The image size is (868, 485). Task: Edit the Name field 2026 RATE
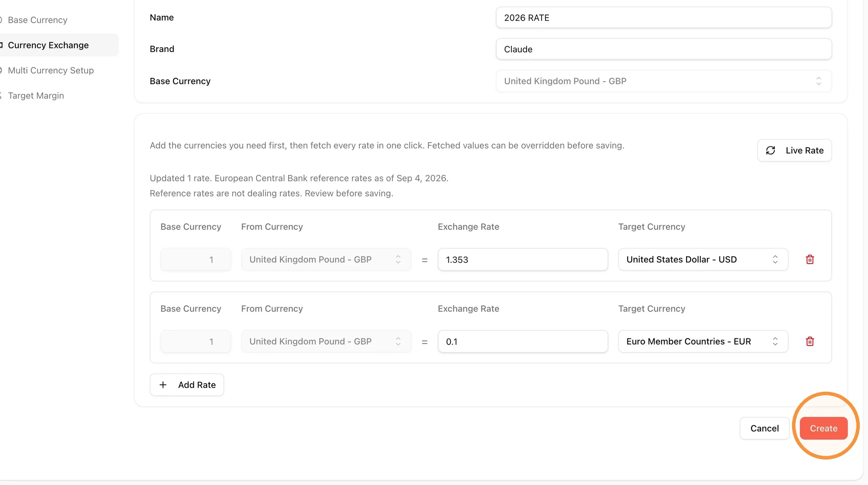[x=664, y=18]
